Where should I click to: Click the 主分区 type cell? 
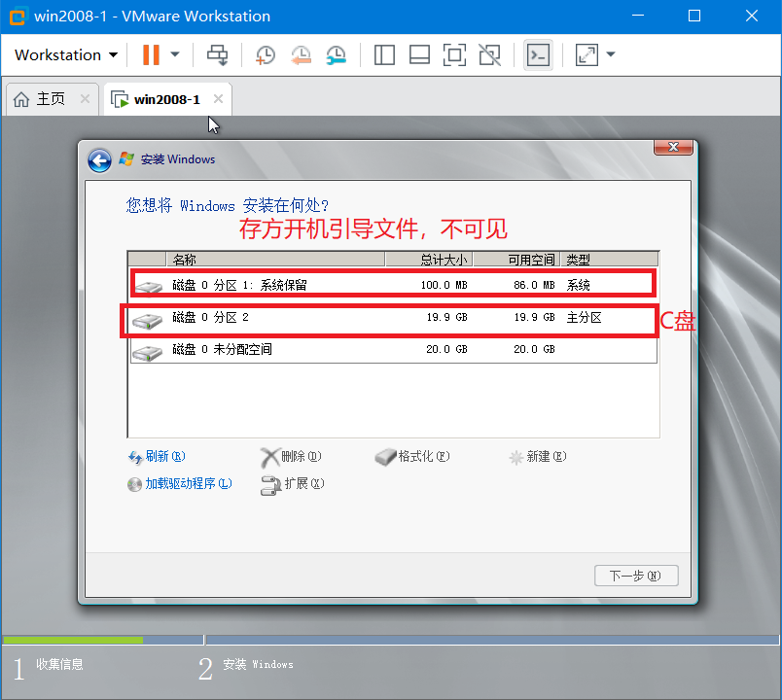[x=584, y=317]
